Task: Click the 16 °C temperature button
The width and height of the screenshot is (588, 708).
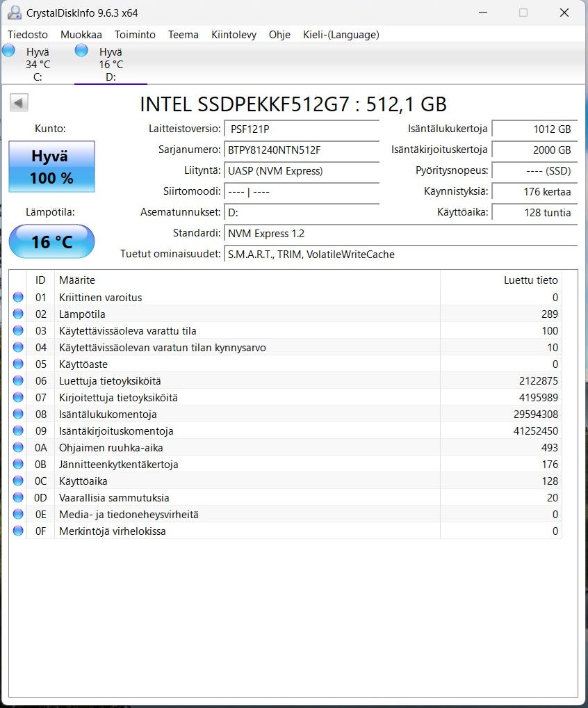Action: (51, 241)
